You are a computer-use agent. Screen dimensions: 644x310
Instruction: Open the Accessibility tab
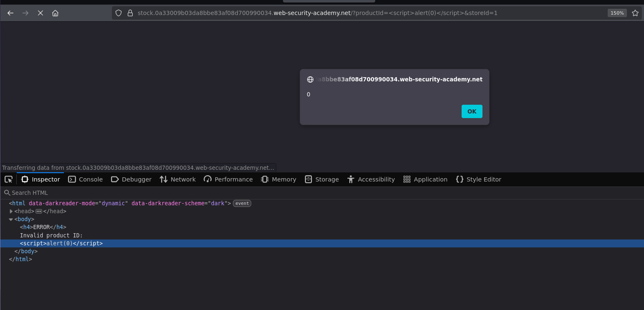click(371, 179)
